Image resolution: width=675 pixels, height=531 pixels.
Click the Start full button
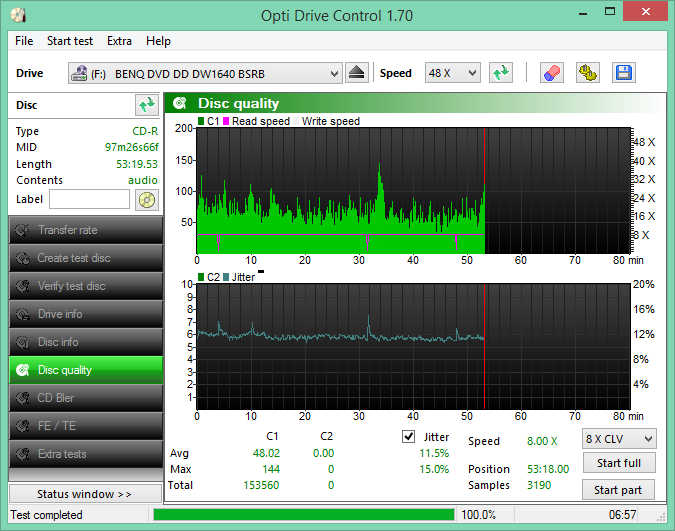pos(619,463)
